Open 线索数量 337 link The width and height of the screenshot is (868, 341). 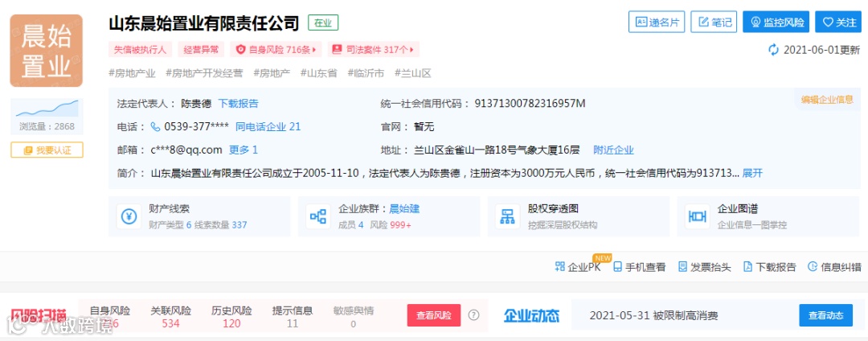[x=220, y=225]
